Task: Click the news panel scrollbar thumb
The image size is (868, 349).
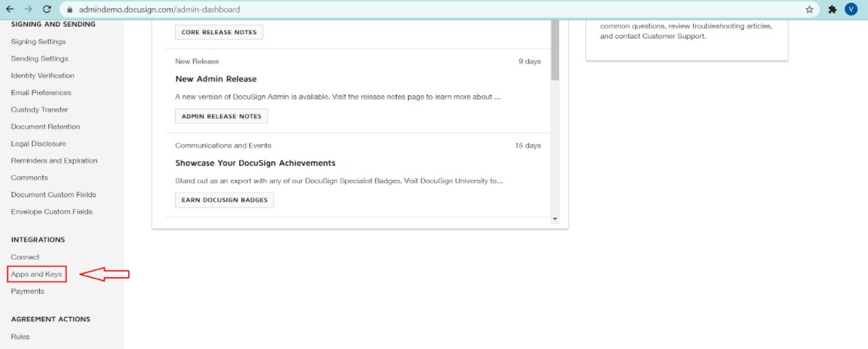Action: point(555,50)
